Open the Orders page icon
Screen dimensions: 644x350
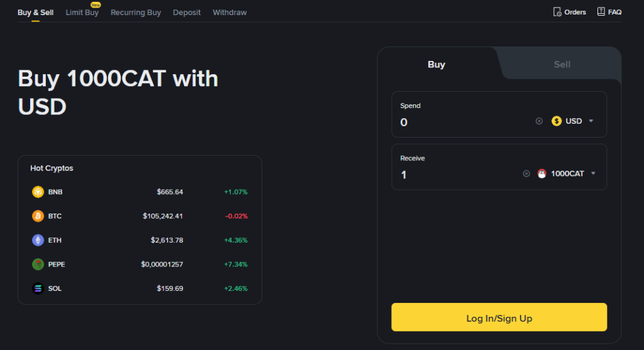(x=557, y=12)
